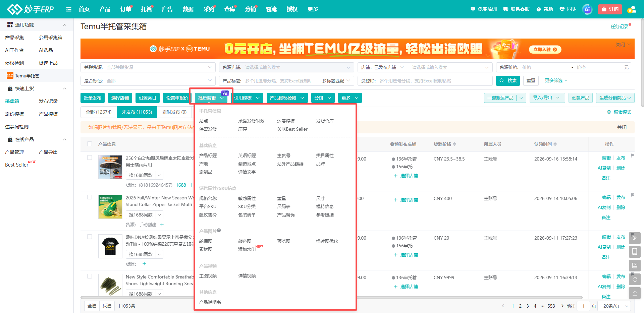The width and height of the screenshot is (644, 313).
Task: Collapse the 通用功能 sidebar section
Action: (64, 25)
